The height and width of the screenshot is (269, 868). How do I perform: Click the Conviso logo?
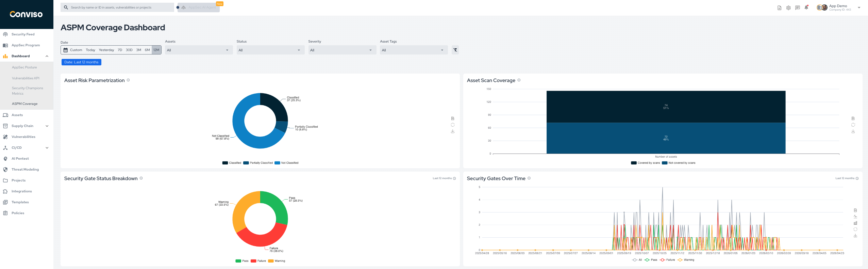pyautogui.click(x=26, y=14)
